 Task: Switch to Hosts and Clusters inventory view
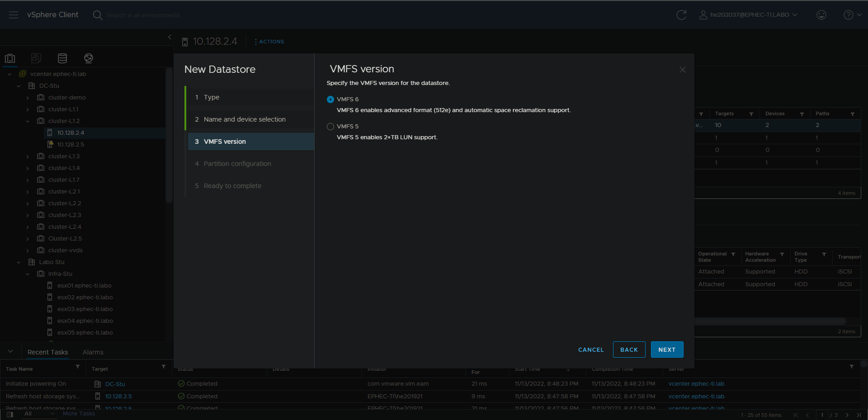(x=10, y=58)
